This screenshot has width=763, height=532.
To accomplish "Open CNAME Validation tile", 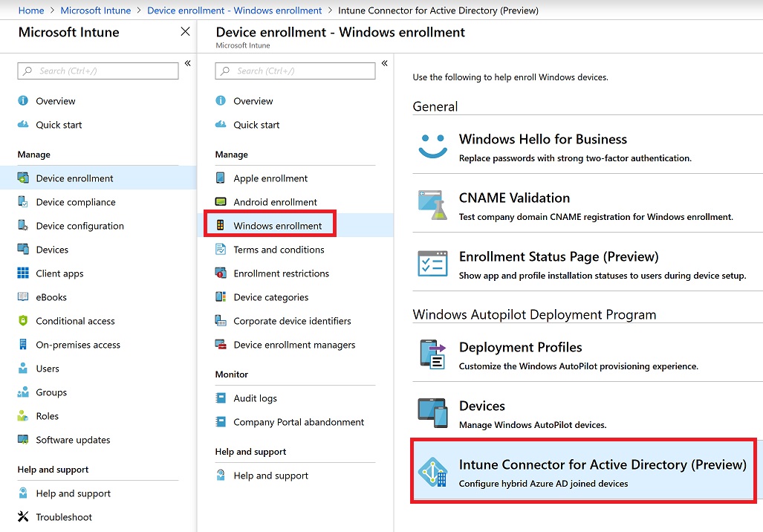I will pyautogui.click(x=588, y=205).
